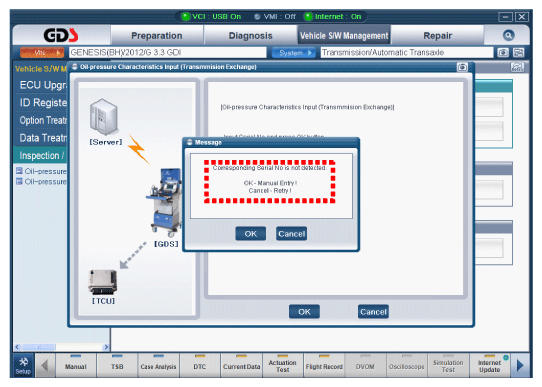Open ECU Upgrade in the sidebar
This screenshot has width=542, height=387.
(x=42, y=85)
